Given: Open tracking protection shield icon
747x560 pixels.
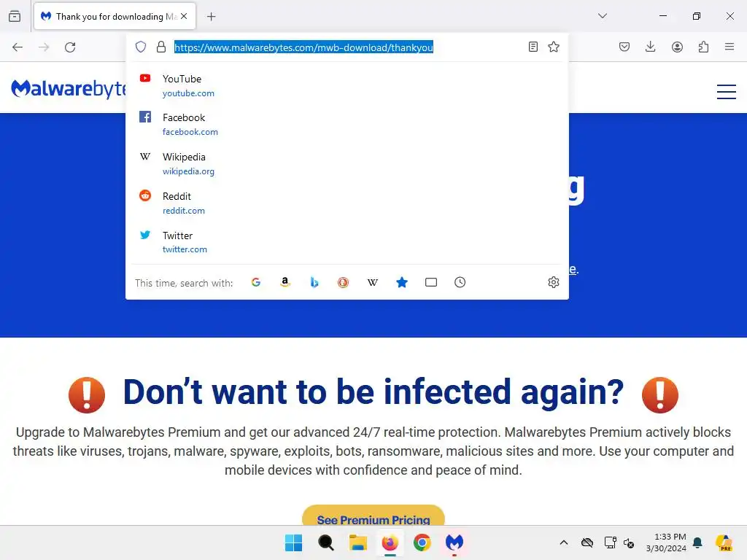Looking at the screenshot, I should coord(141,47).
